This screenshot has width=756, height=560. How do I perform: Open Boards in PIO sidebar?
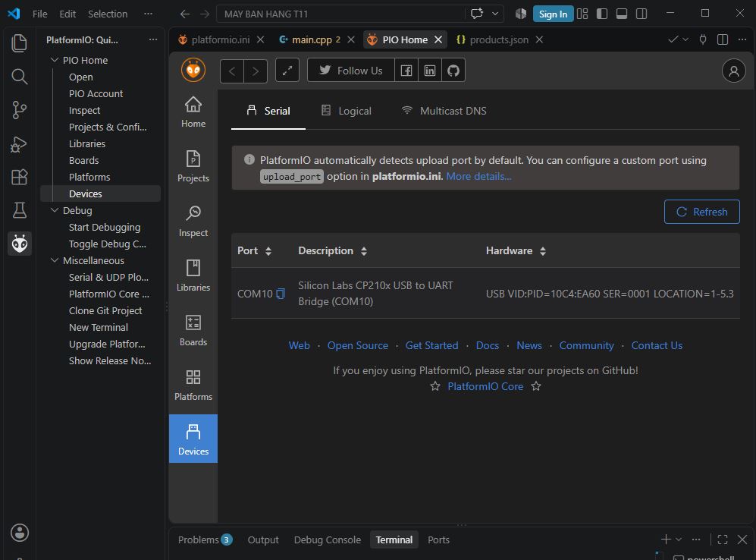tap(193, 330)
